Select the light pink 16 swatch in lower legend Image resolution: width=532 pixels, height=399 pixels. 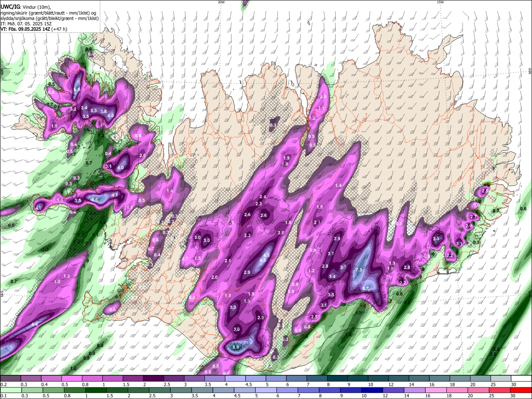(436, 390)
